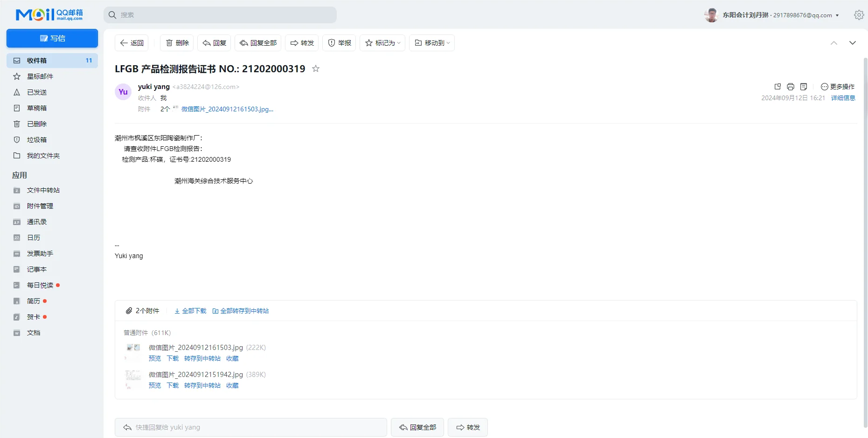Viewport: 868px width, 438px height.
Task: Open the settings gear icon
Action: (x=859, y=15)
